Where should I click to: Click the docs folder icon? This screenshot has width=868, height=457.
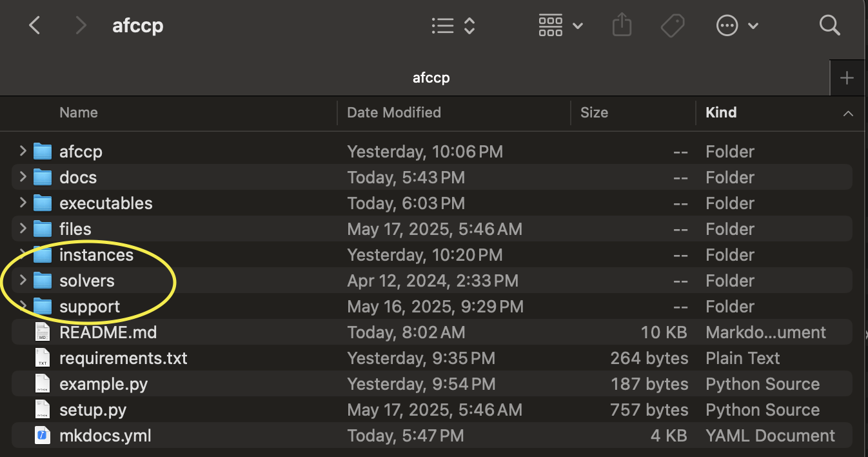click(43, 177)
